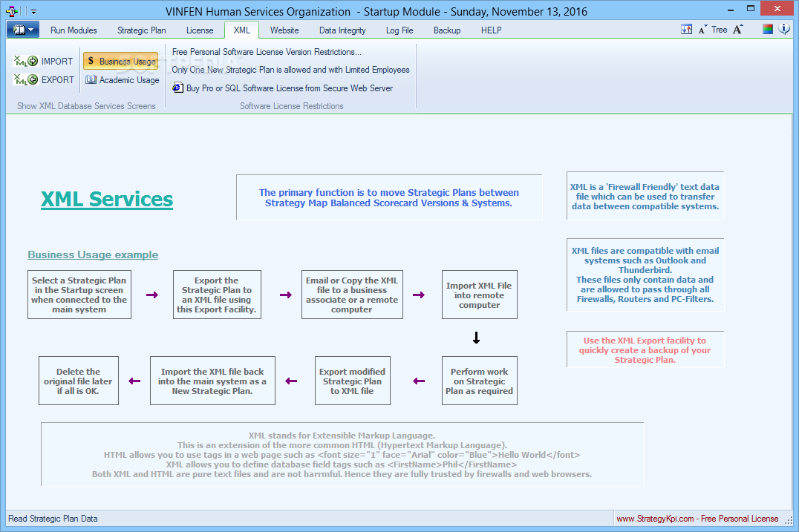
Task: Click the info speech-bubble icon
Action: coord(784,29)
